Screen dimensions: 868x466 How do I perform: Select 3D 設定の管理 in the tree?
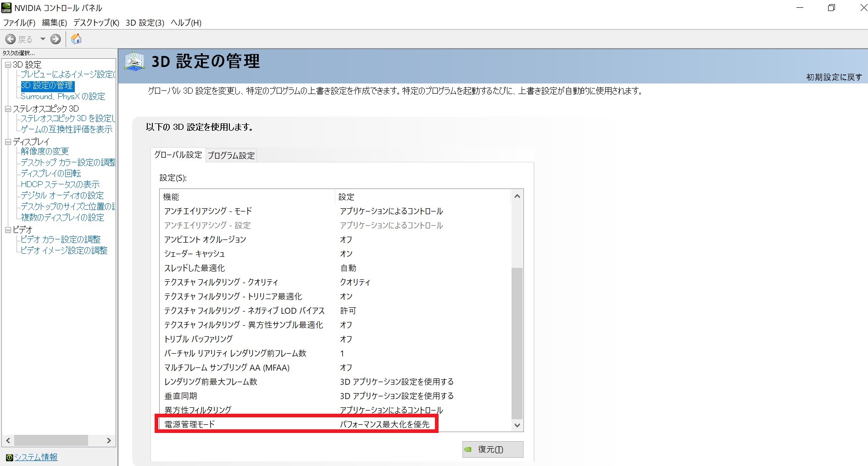pos(47,86)
